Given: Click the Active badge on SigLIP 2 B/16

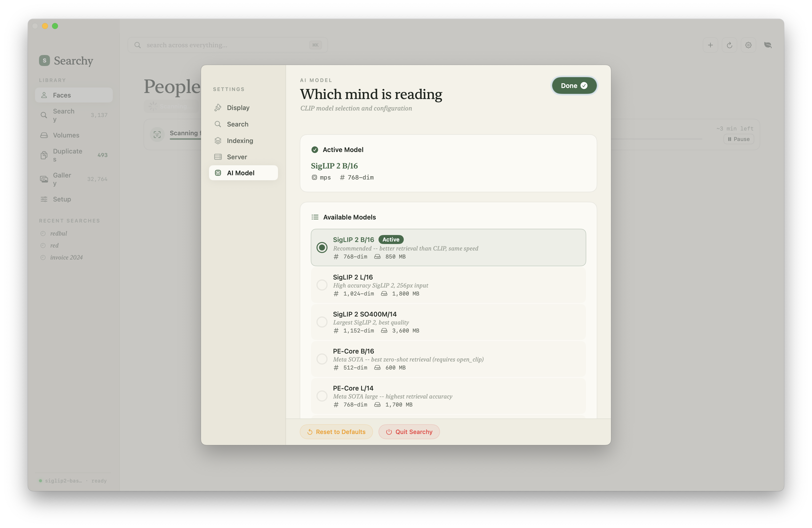Looking at the screenshot, I should (x=391, y=239).
